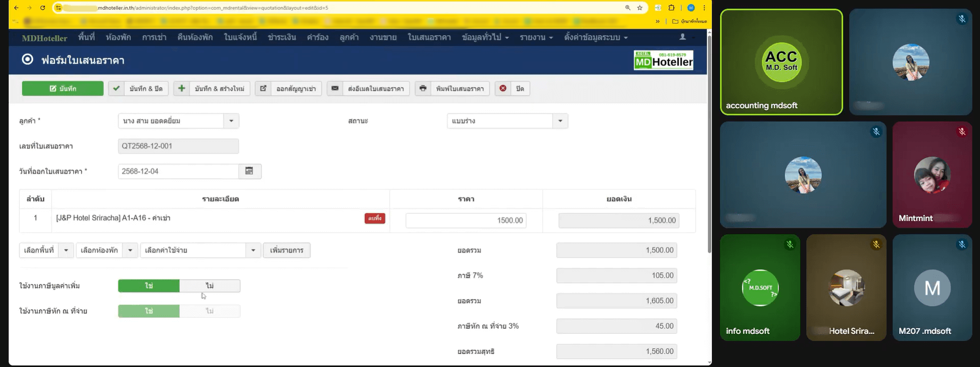This screenshot has height=367, width=980.
Task: Click the price input field showing 1500.00
Action: pyautogui.click(x=466, y=221)
